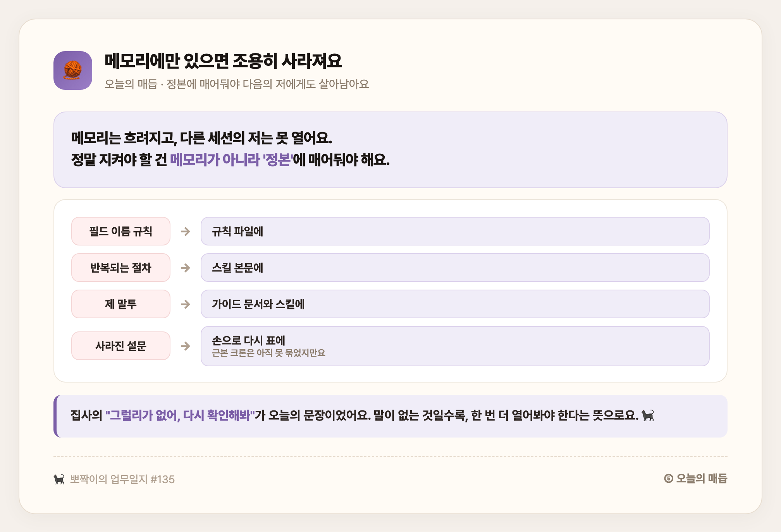Viewport: 781px width, 532px height.
Task: Click the line 메모리는 흐려지고, 다른 세션의 저는
Action: tap(202, 138)
